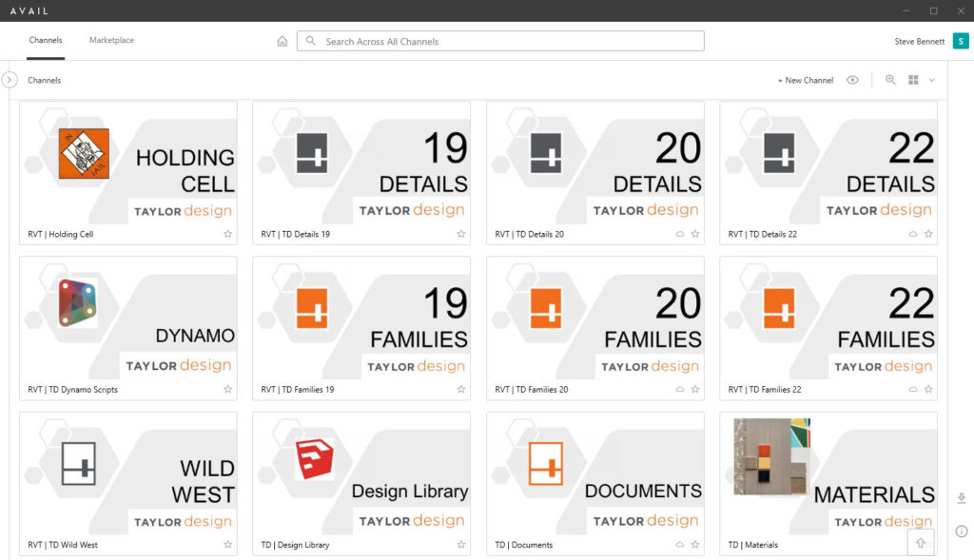Switch to grid view layout icon

tap(913, 80)
